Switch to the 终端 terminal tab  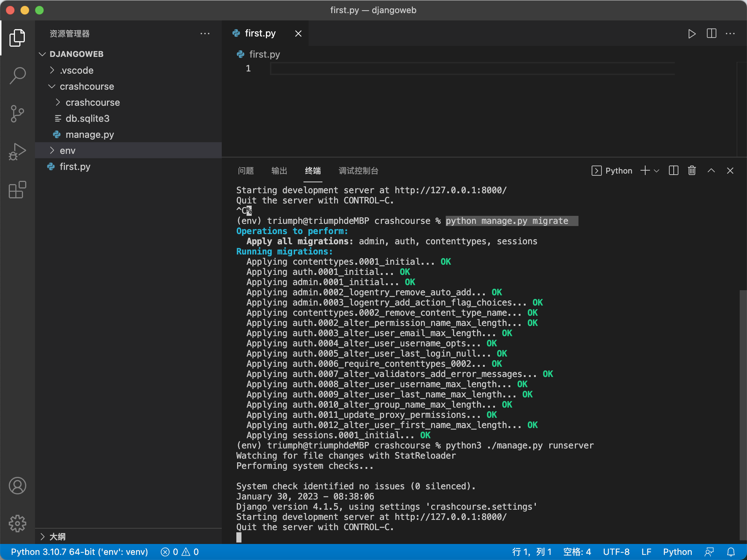(313, 171)
